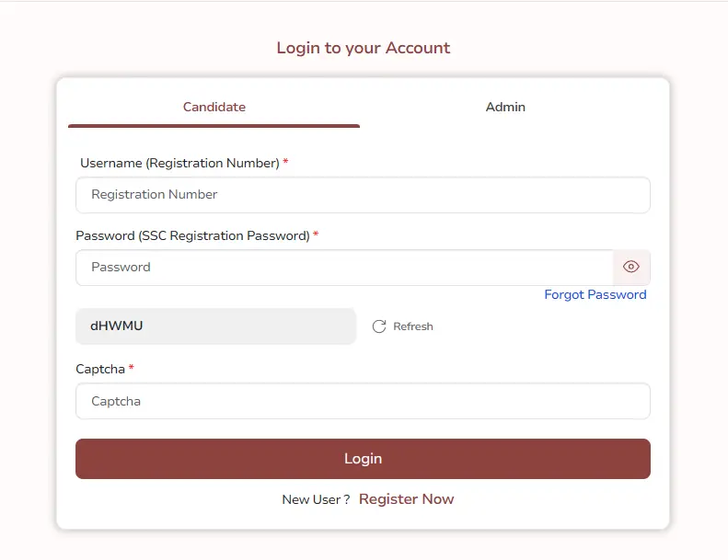This screenshot has width=728, height=560.
Task: Click the New User ? text
Action: (x=316, y=499)
